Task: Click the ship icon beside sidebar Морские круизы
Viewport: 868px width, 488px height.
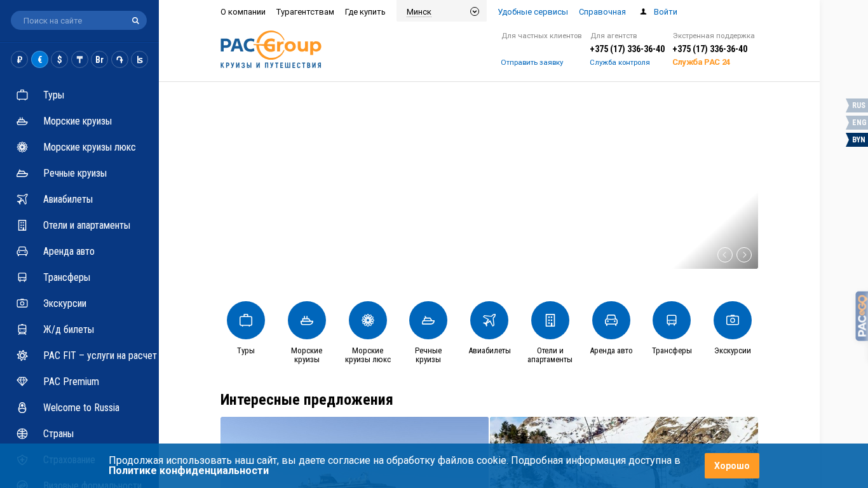Action: 22,121
